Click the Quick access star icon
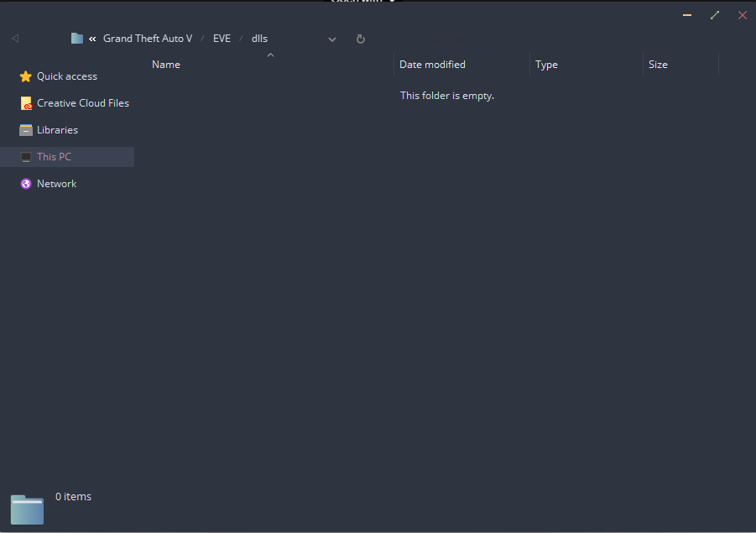The width and height of the screenshot is (756, 533). click(25, 76)
